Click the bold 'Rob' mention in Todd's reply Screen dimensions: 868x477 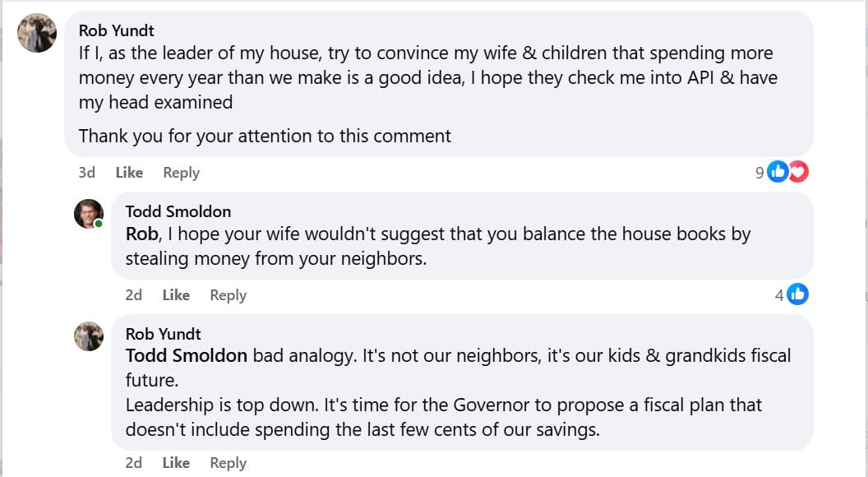tap(141, 234)
